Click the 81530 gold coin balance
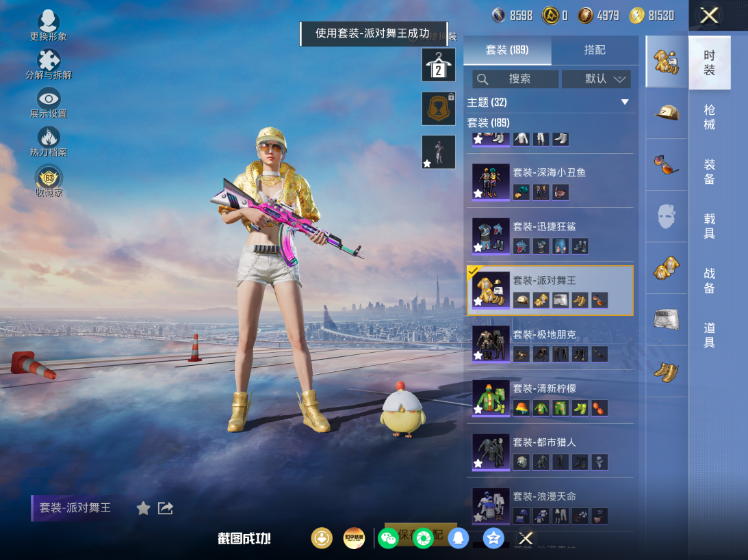 pos(652,16)
